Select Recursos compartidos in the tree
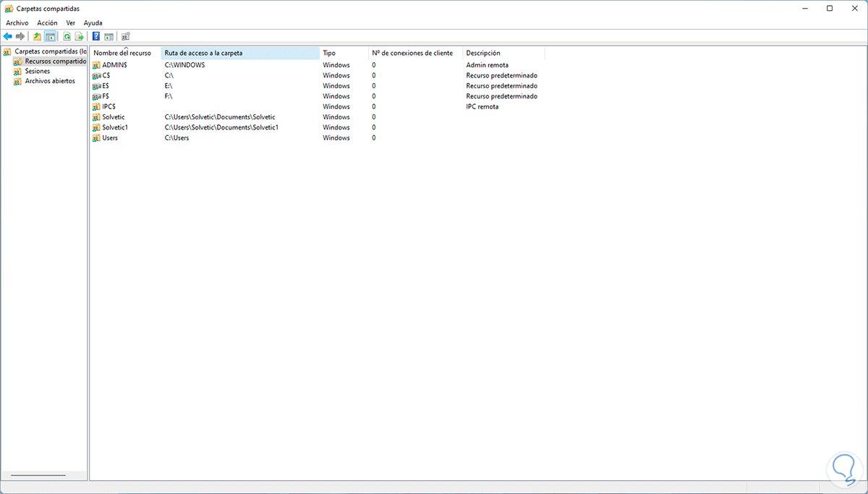This screenshot has width=868, height=494. [55, 61]
